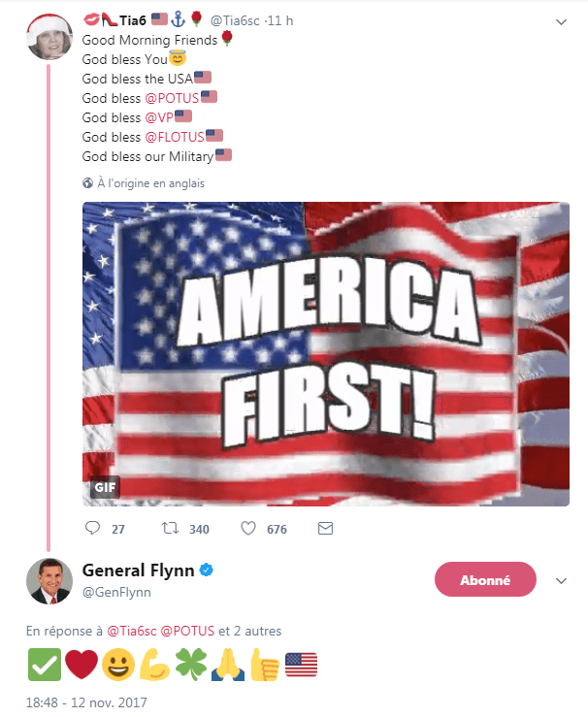588x717 pixels.
Task: Open Tia6's profile picture
Action: click(x=48, y=37)
